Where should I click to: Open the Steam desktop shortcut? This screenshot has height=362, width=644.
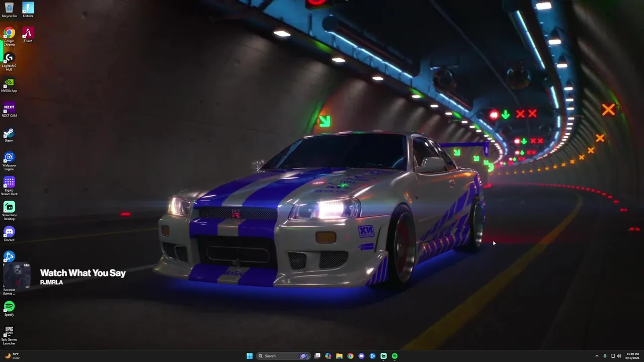coord(9,135)
